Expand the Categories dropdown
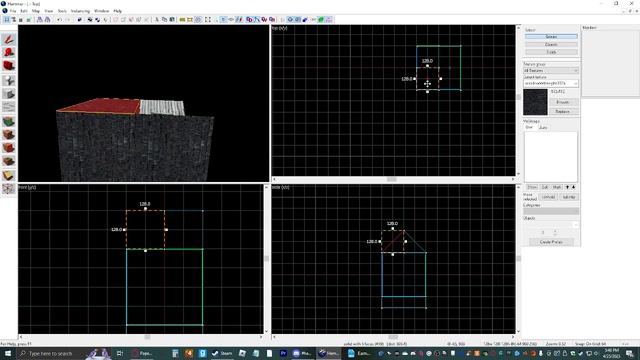The image size is (640, 360). click(x=551, y=211)
